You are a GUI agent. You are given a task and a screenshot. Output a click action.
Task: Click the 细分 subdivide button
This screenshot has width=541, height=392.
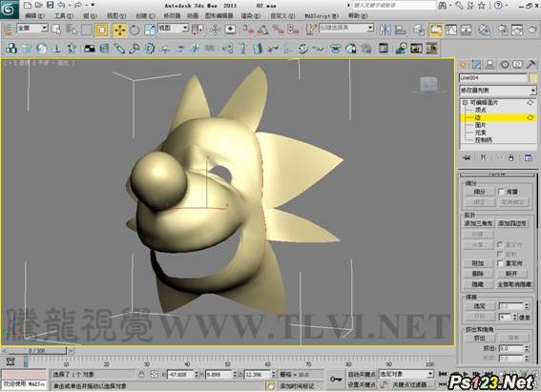coord(479,192)
